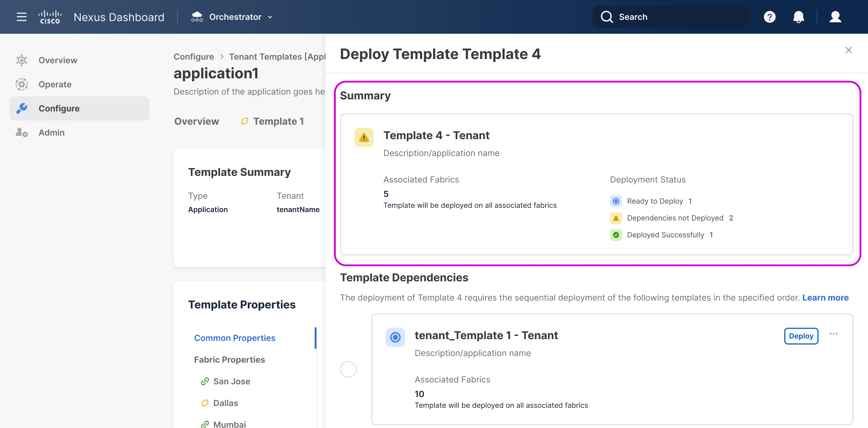This screenshot has height=428, width=868.
Task: Click the sidebar Overview icon
Action: 22,60
